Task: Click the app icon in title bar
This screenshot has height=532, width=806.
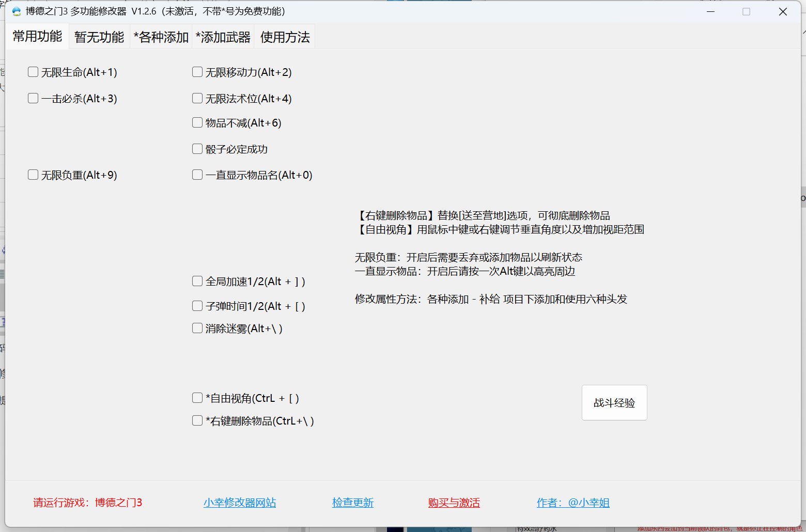Action: click(17, 11)
